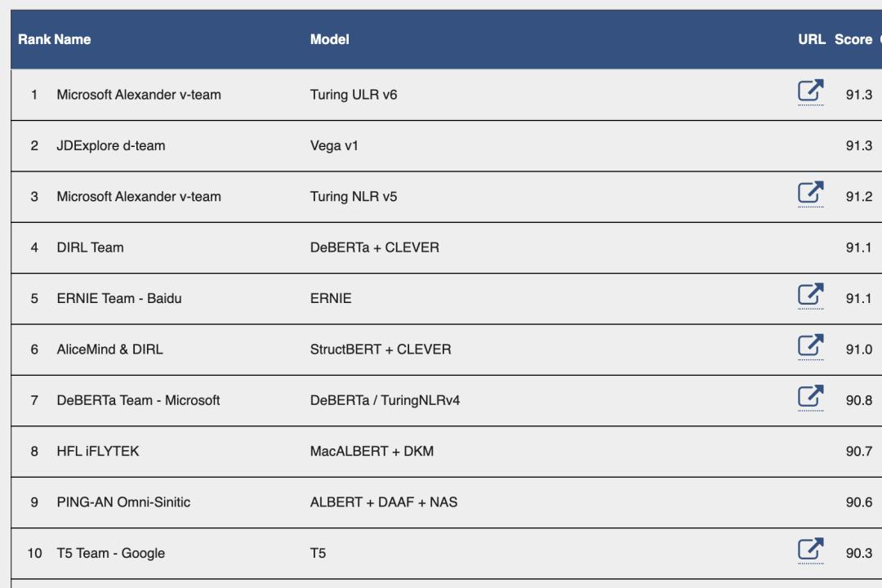Image resolution: width=882 pixels, height=588 pixels.
Task: Select the JDExplore d-team row name
Action: (x=111, y=145)
